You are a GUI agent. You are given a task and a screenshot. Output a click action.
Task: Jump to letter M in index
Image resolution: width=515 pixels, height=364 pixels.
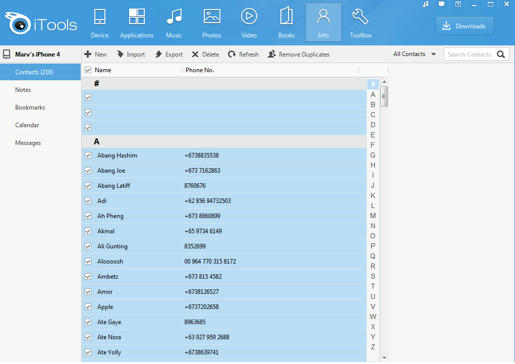tap(373, 216)
